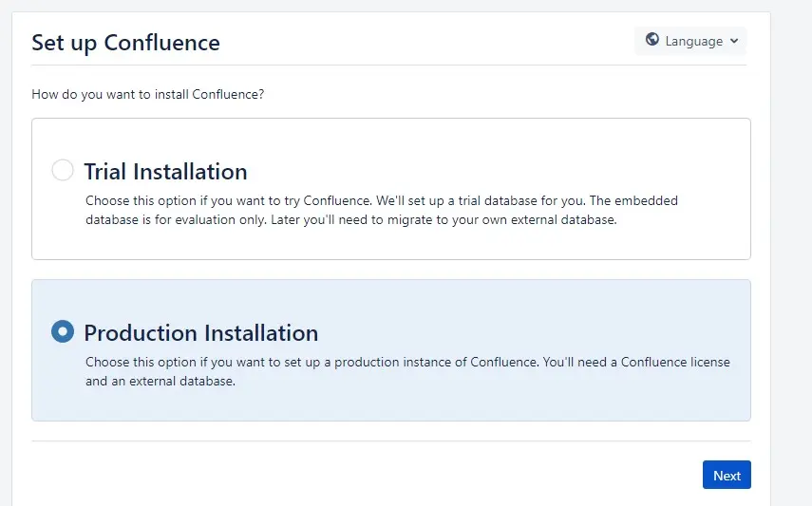The width and height of the screenshot is (812, 506).
Task: Select the Trial Installation radio button
Action: point(62,171)
